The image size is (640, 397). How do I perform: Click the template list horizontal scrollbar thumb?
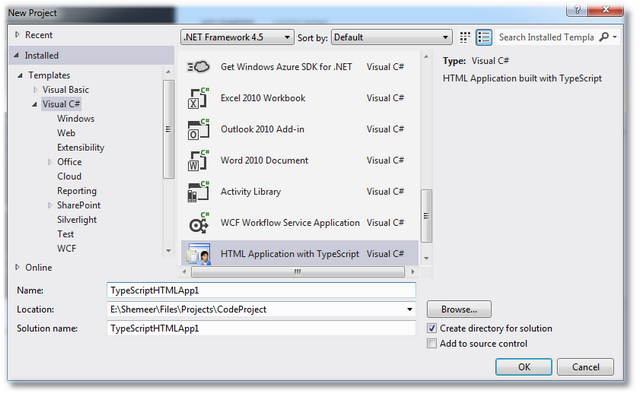coord(298,272)
